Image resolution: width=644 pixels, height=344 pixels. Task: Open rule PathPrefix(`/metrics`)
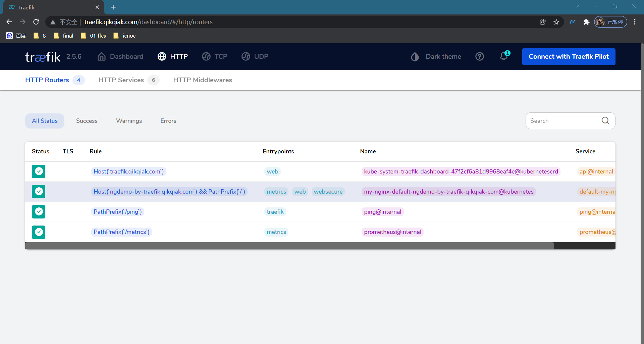121,232
